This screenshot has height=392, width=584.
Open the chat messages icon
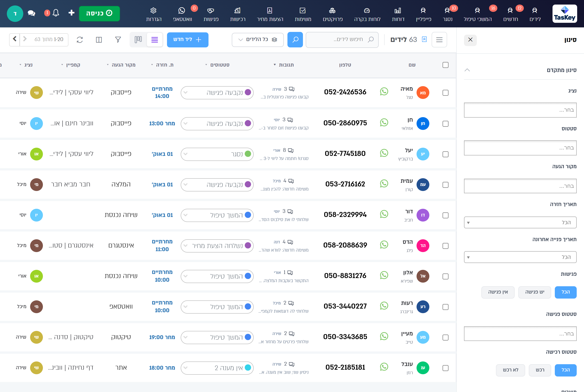31,13
